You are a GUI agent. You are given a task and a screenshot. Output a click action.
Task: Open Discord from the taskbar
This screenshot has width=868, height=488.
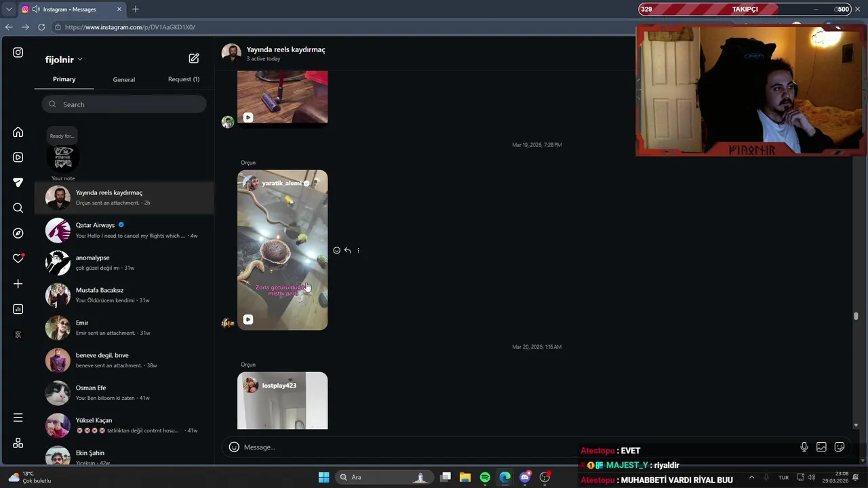click(525, 477)
